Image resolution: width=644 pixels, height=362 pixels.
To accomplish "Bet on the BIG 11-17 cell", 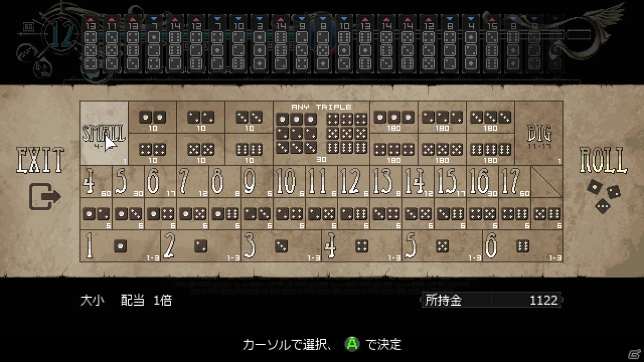I will click(539, 133).
